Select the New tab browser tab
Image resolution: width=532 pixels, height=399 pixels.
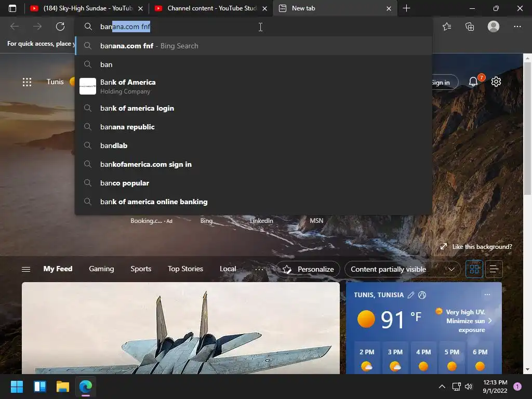coord(334,8)
